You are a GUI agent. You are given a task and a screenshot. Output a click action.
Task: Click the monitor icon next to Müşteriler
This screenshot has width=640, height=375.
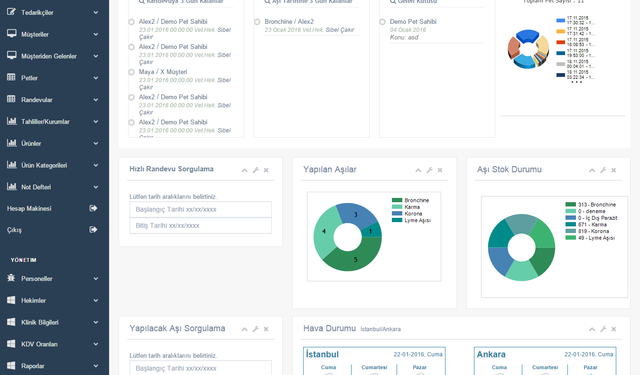click(11, 34)
